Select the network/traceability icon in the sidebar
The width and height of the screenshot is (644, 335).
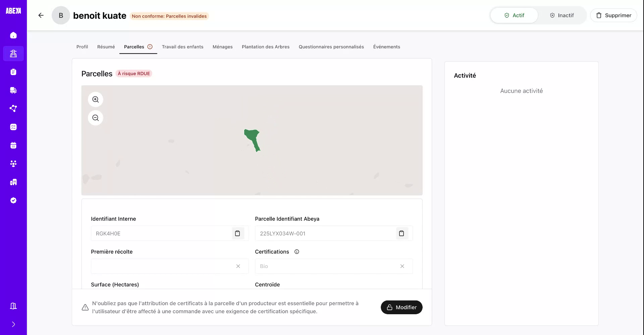point(13,109)
